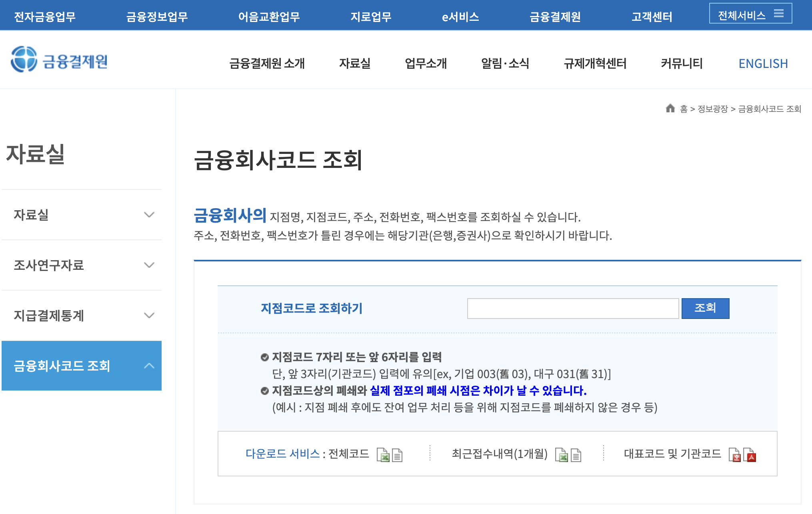Download 전체코드 as text file
Screen dimensions: 812x514
397,455
